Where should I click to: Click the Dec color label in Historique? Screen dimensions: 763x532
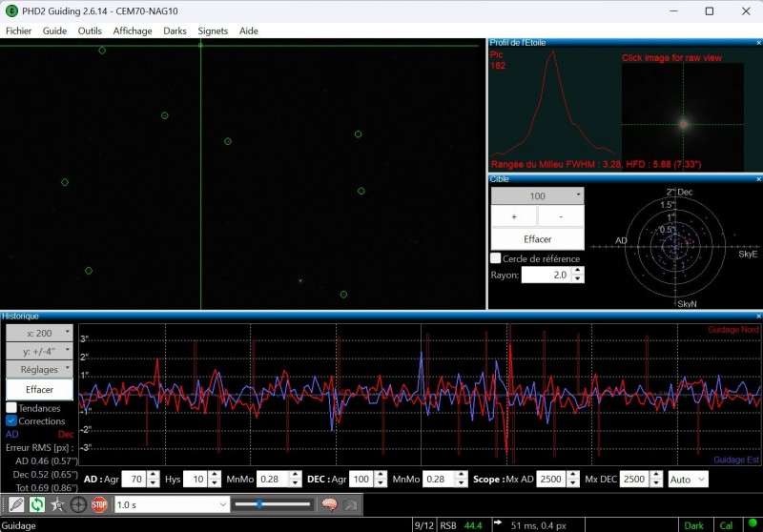66,434
